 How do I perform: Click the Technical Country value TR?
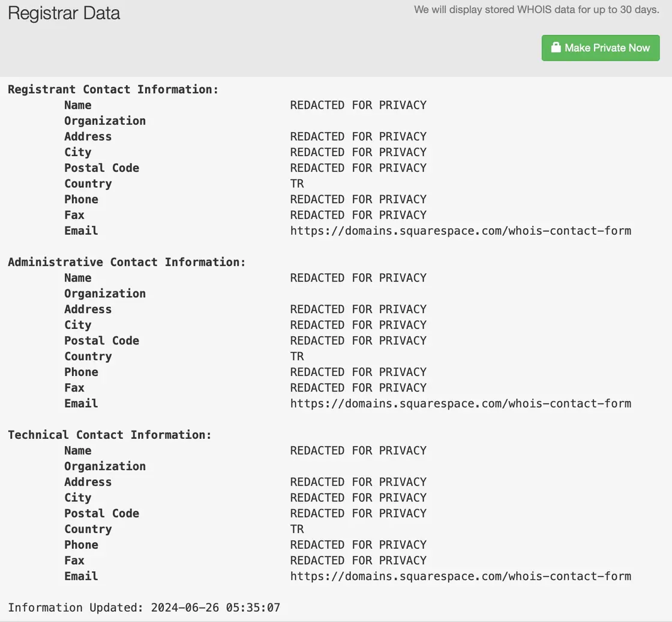[297, 530]
